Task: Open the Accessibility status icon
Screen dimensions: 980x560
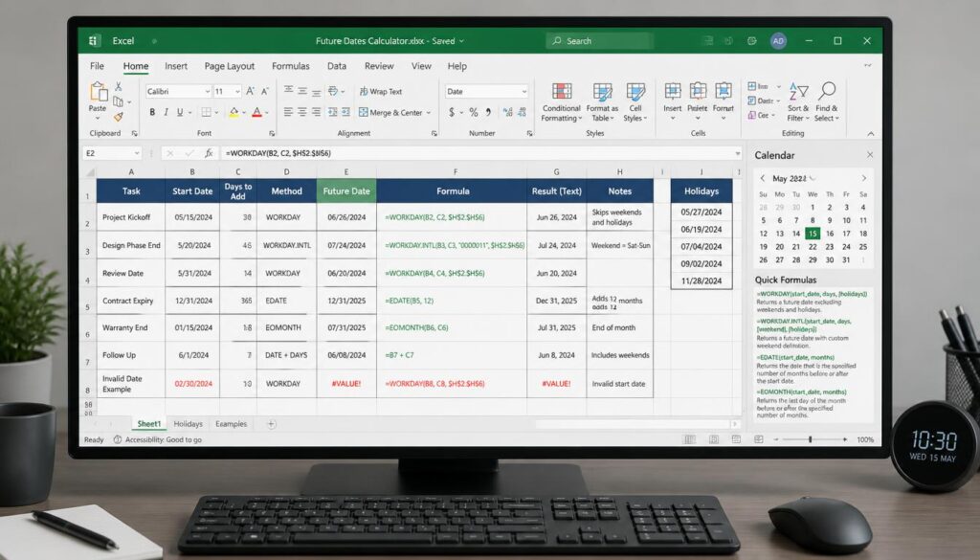Action: click(x=118, y=440)
